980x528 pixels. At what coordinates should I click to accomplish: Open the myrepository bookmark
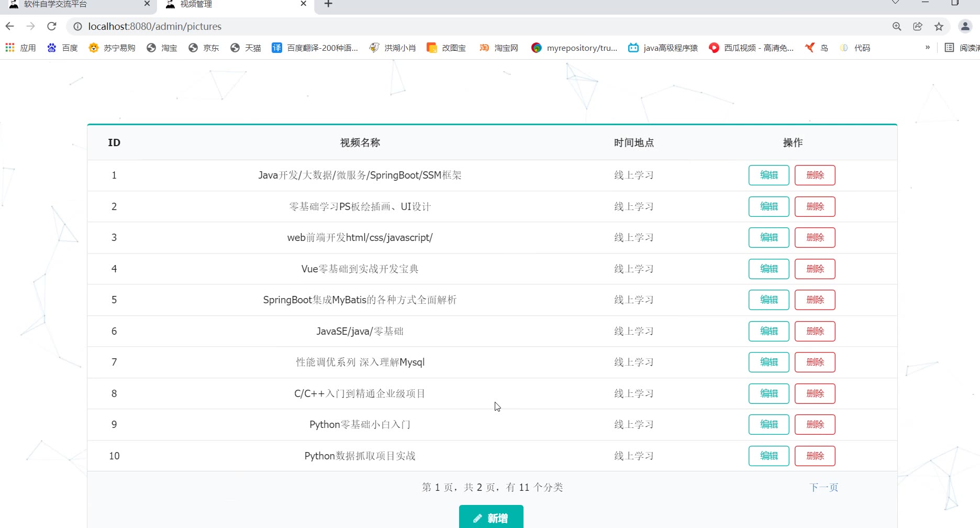click(574, 48)
